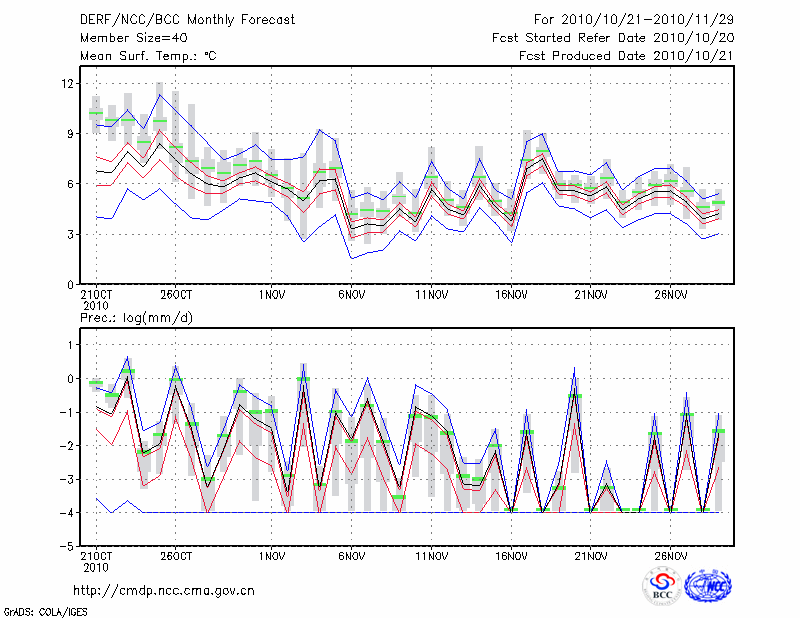Click the 12 value on the temperature axis

(68, 83)
